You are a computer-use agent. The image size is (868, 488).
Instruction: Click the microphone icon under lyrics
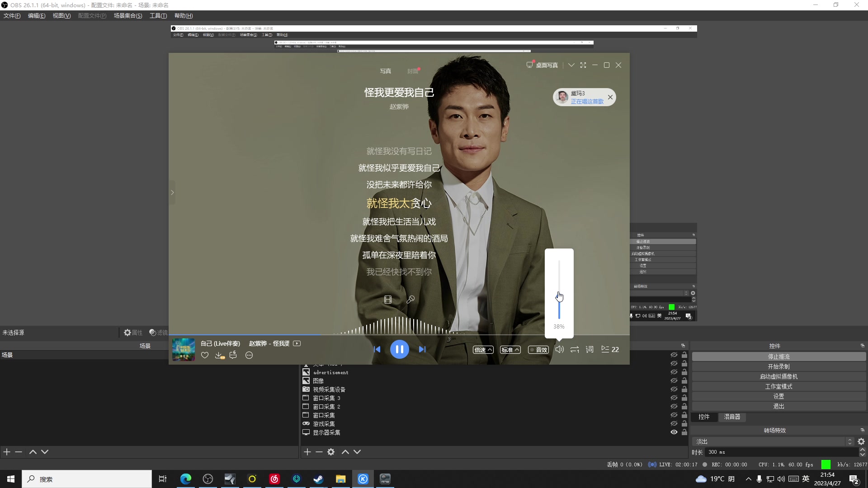click(x=410, y=300)
